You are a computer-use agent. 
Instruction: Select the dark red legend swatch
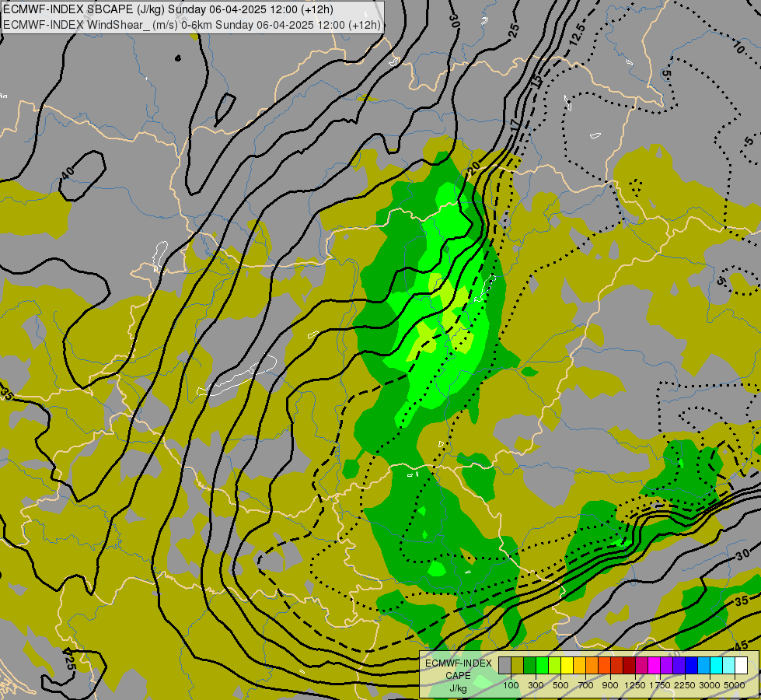tap(629, 666)
